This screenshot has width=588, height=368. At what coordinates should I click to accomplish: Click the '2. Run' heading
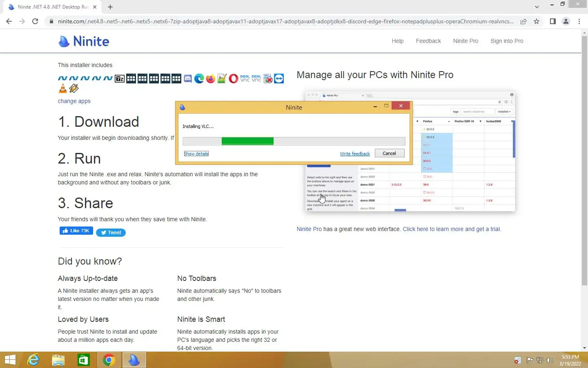click(79, 159)
